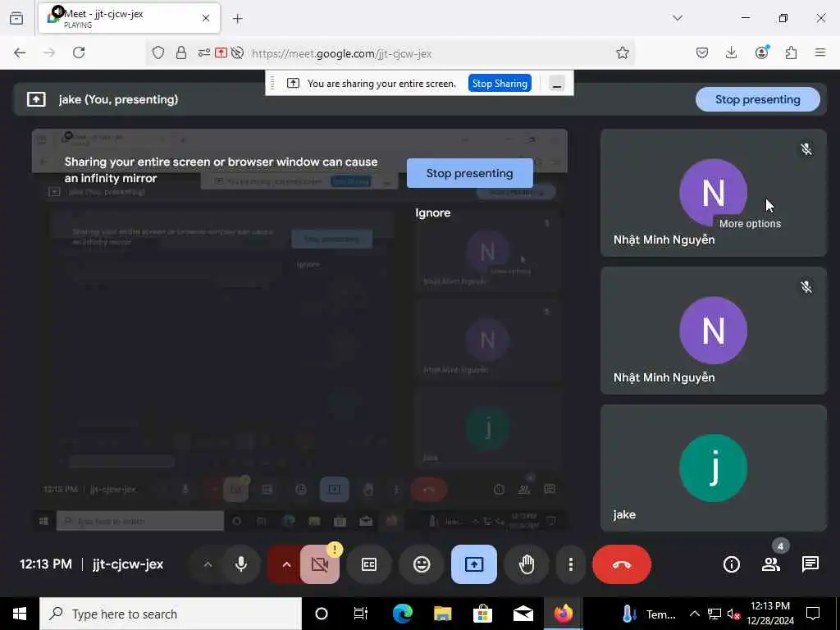This screenshot has height=630, width=840.
Task: Open site permissions icon in address bar
Action: [204, 52]
